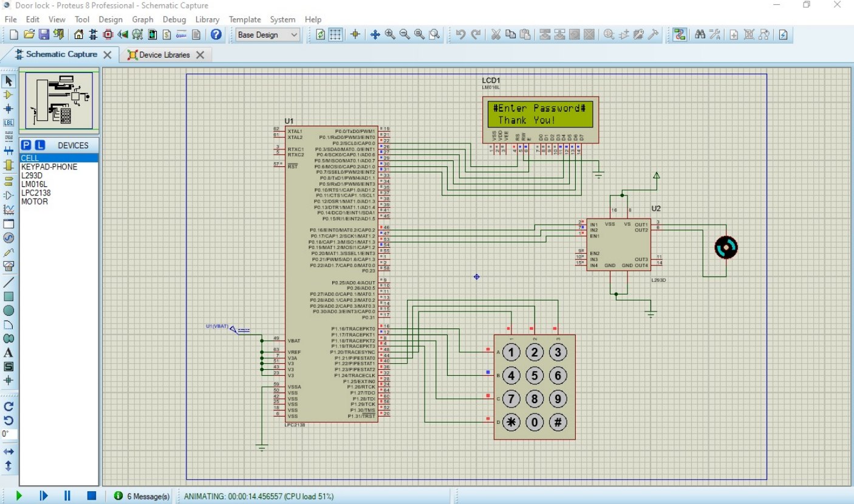Viewport: 854px width, 504px height.
Task: Toggle the grid display
Action: [335, 35]
